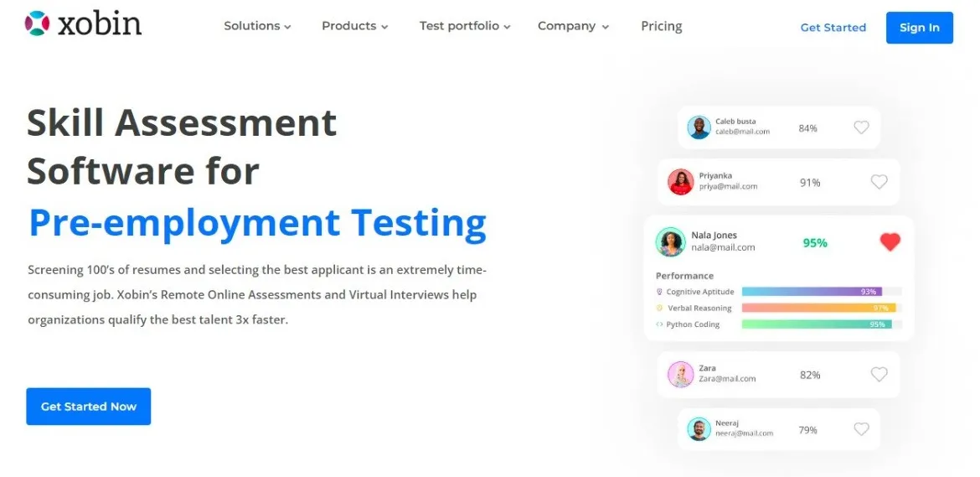Screen dimensions: 980x477
Task: Click the email priya@mail.com
Action: 728,186
